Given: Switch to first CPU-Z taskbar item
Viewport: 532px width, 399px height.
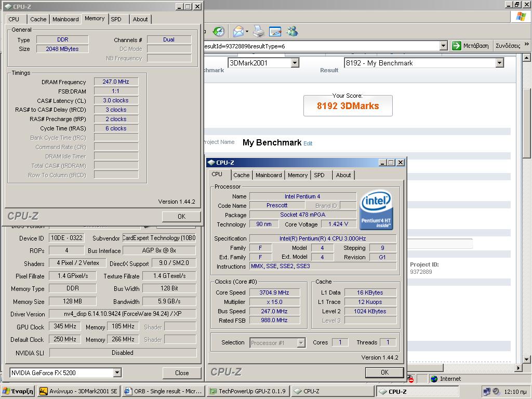Looking at the screenshot, I should click(332, 391).
